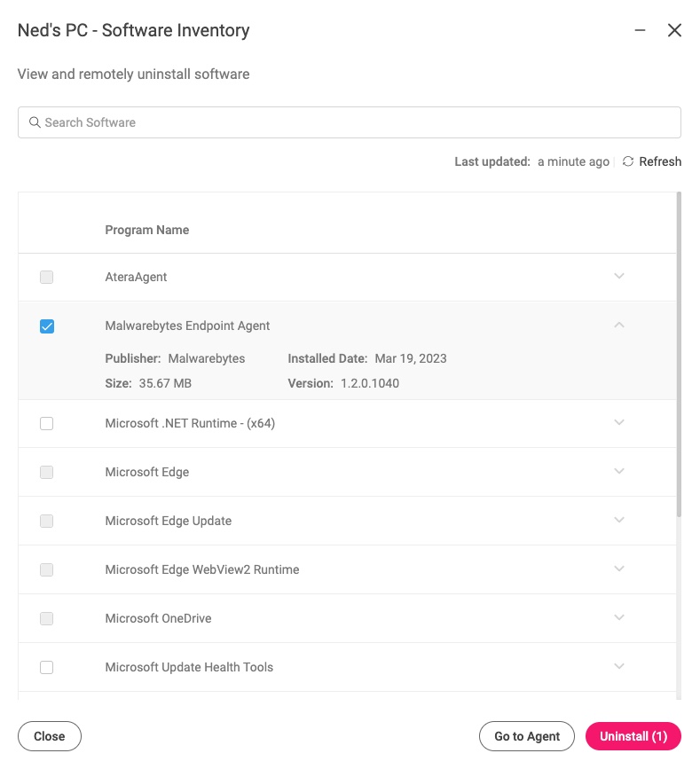Expand Microsoft Update Health Tools chevron
The image size is (700, 769).
(x=619, y=666)
